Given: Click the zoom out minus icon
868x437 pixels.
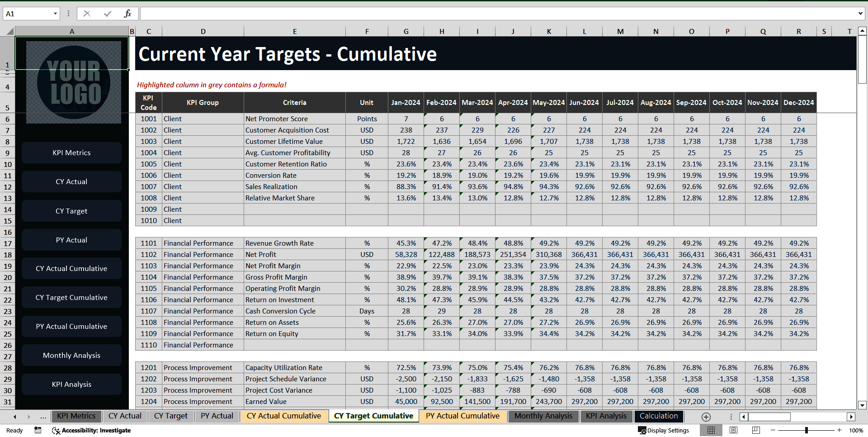Looking at the screenshot, I should (x=773, y=430).
